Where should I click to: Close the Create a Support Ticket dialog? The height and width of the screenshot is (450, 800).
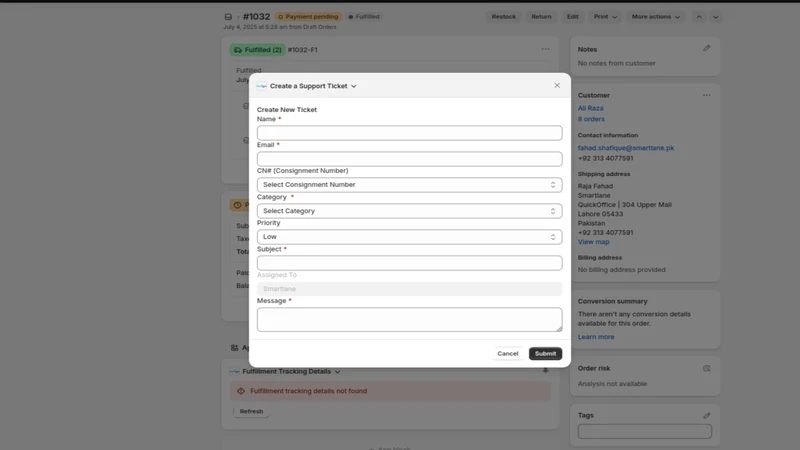557,85
